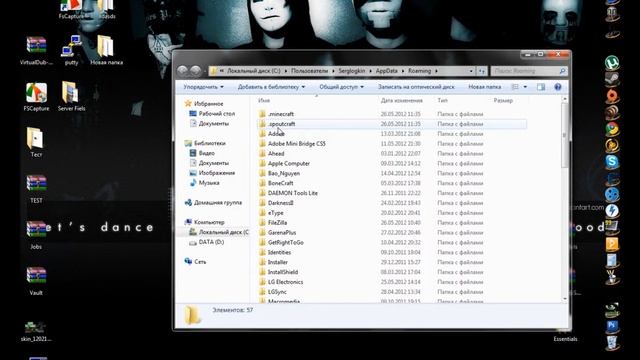The width and height of the screenshot is (640, 360).
Task: Select the BoneCraft folder
Action: tap(392, 183)
